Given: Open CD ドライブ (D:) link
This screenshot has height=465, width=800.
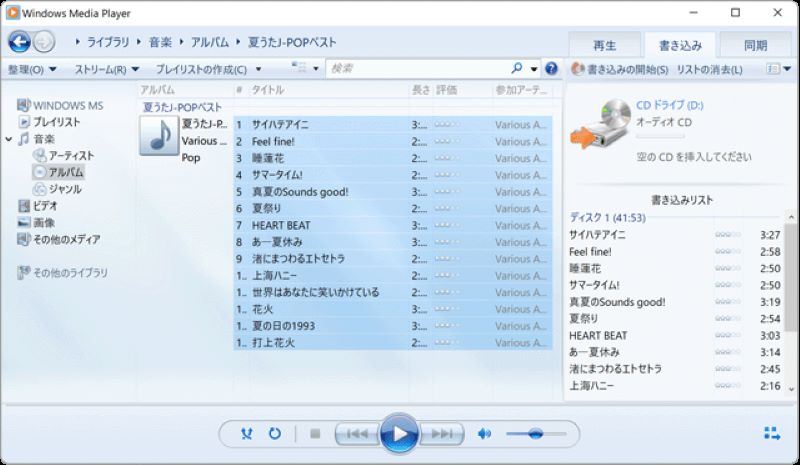Looking at the screenshot, I should tap(669, 105).
